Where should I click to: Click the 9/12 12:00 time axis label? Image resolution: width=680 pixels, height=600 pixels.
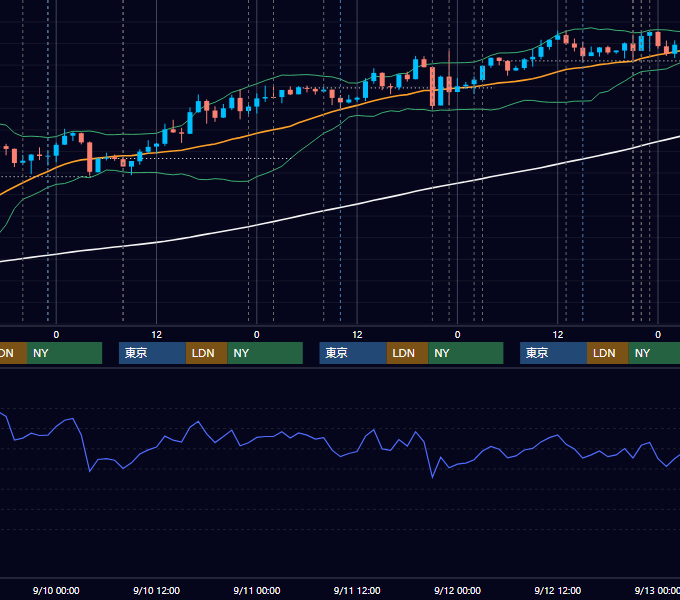click(558, 590)
